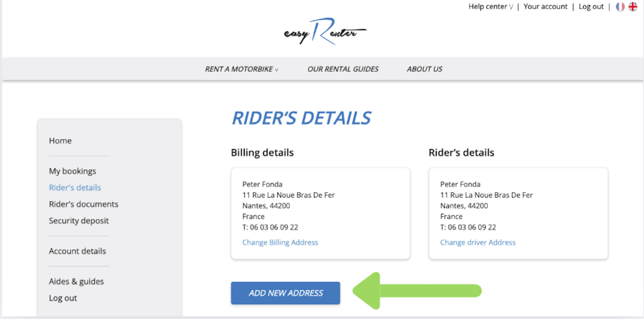644x319 pixels.
Task: Switch language using the French flag icon
Action: (620, 7)
